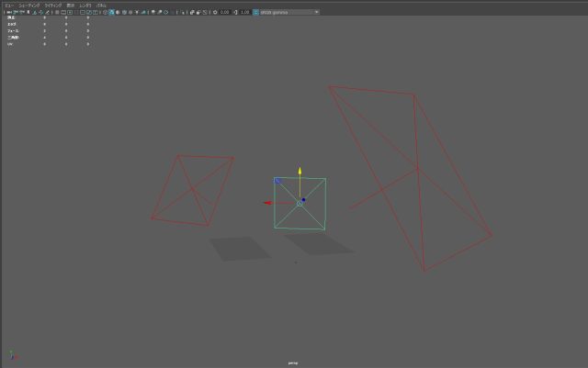Click the view axis indicator in bottom-left corner

(10, 354)
